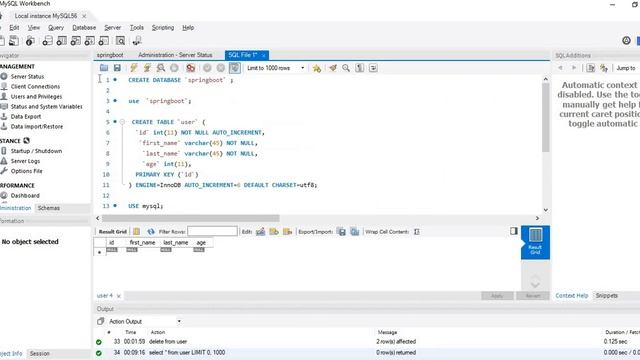Open the Edit menu

pyautogui.click(x=14, y=27)
